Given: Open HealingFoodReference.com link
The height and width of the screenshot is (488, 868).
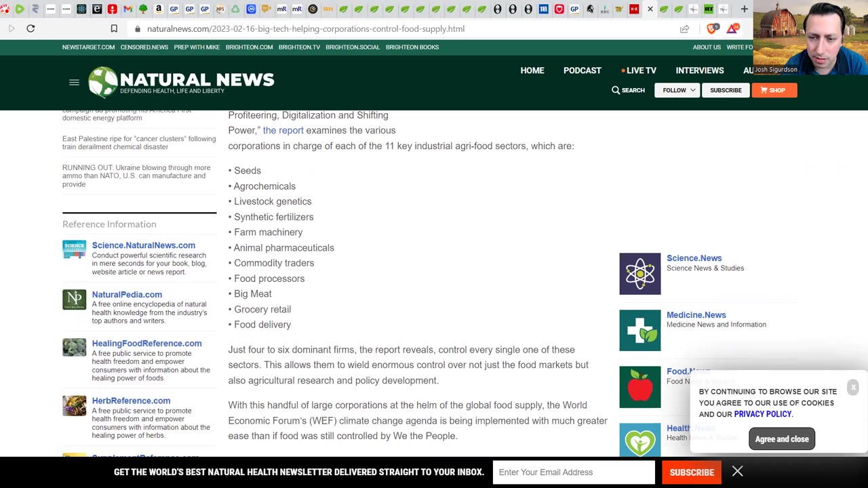Looking at the screenshot, I should [x=146, y=343].
